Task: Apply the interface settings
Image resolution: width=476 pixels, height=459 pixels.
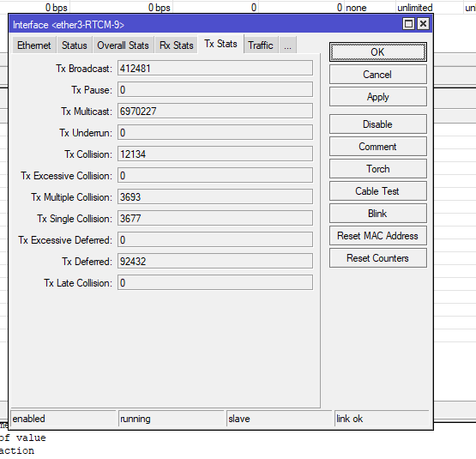Action: pos(378,97)
